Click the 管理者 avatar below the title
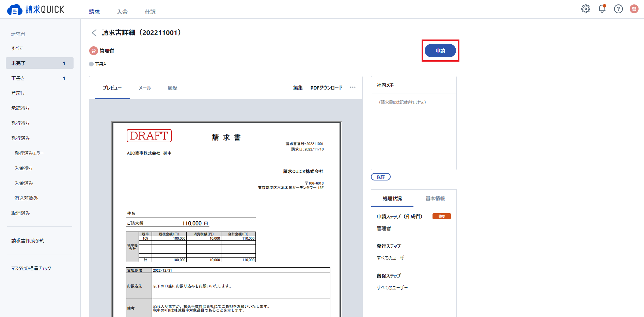 point(94,51)
